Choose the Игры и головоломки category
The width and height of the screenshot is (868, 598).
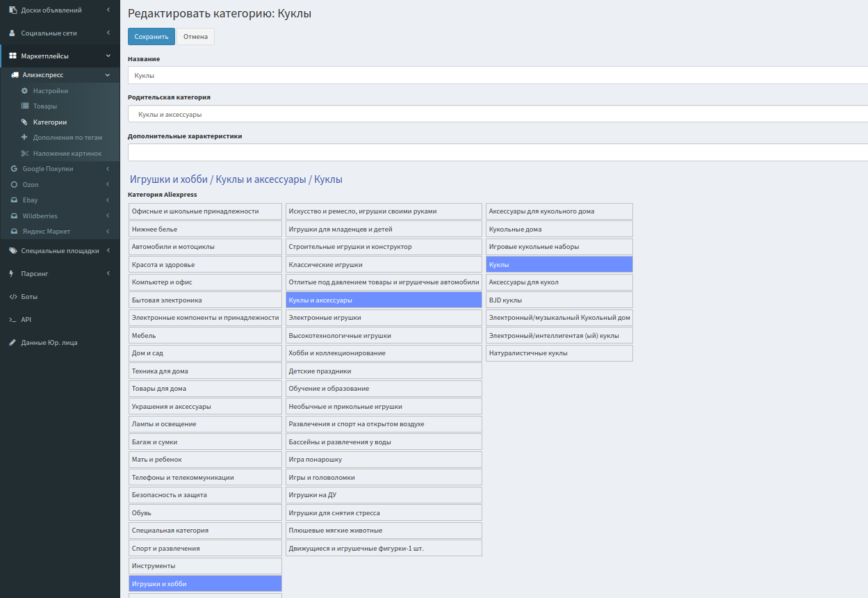(384, 478)
